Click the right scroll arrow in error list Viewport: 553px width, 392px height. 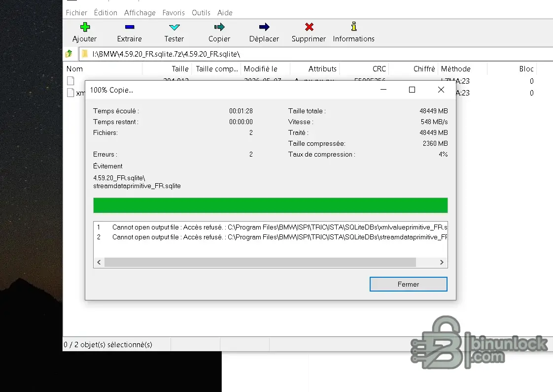coord(442,262)
